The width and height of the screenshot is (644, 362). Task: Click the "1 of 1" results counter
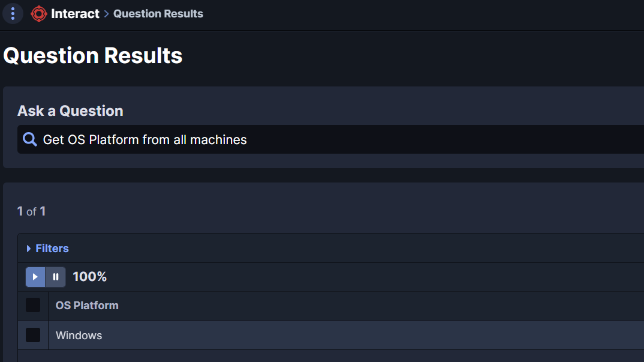point(32,211)
